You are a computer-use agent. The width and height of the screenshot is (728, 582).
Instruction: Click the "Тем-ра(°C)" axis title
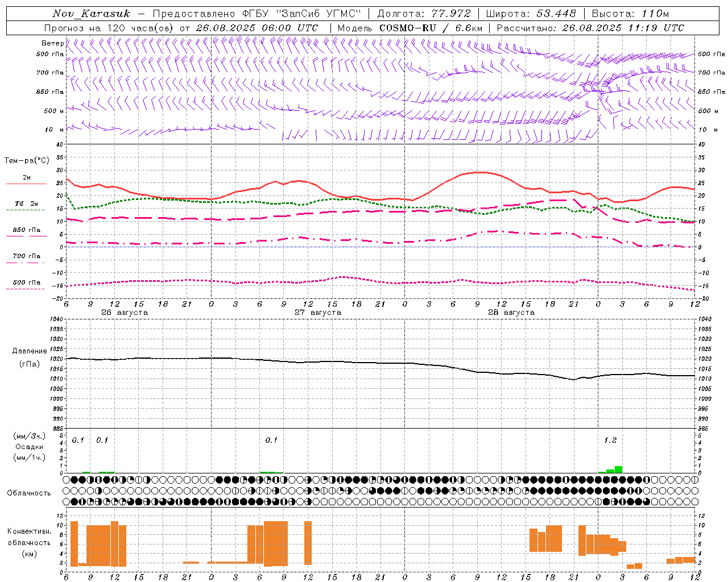(27, 161)
